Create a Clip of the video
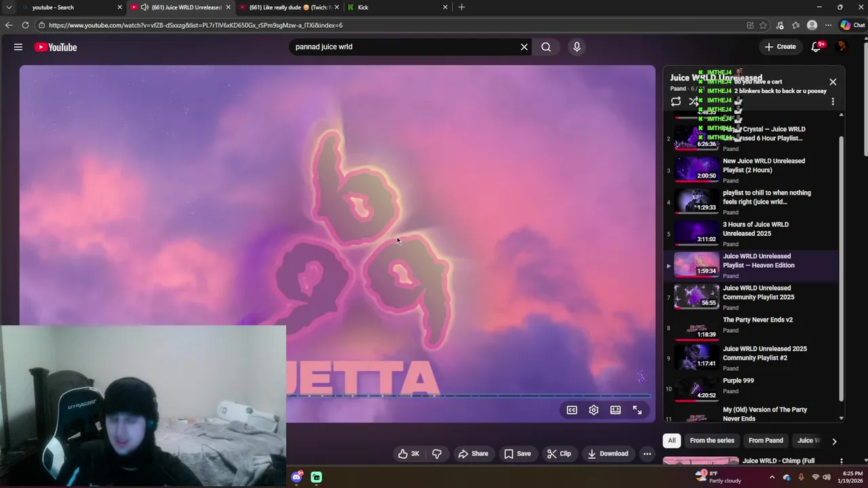This screenshot has width=868, height=488. (559, 453)
